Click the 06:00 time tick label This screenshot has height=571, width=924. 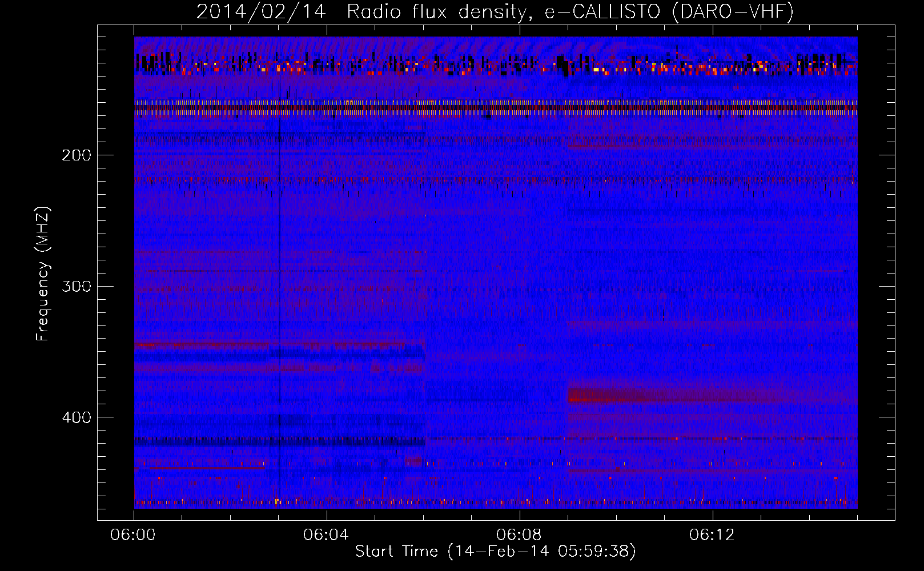pyautogui.click(x=133, y=535)
